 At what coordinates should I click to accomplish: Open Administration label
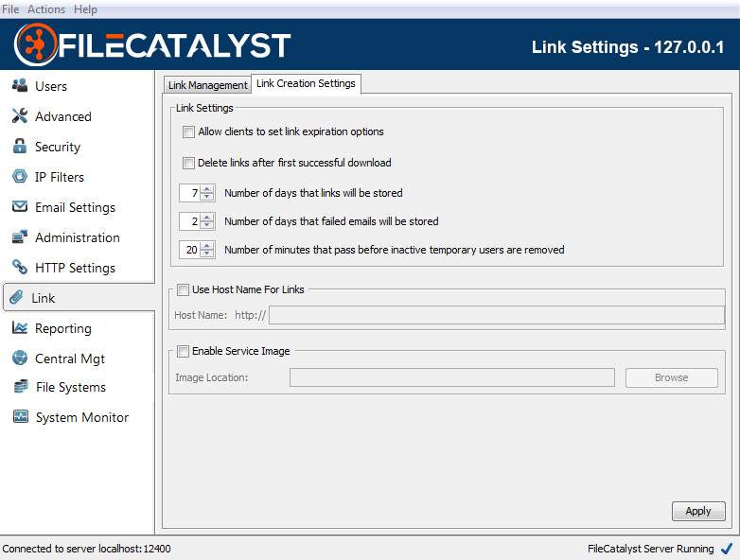[x=78, y=237]
